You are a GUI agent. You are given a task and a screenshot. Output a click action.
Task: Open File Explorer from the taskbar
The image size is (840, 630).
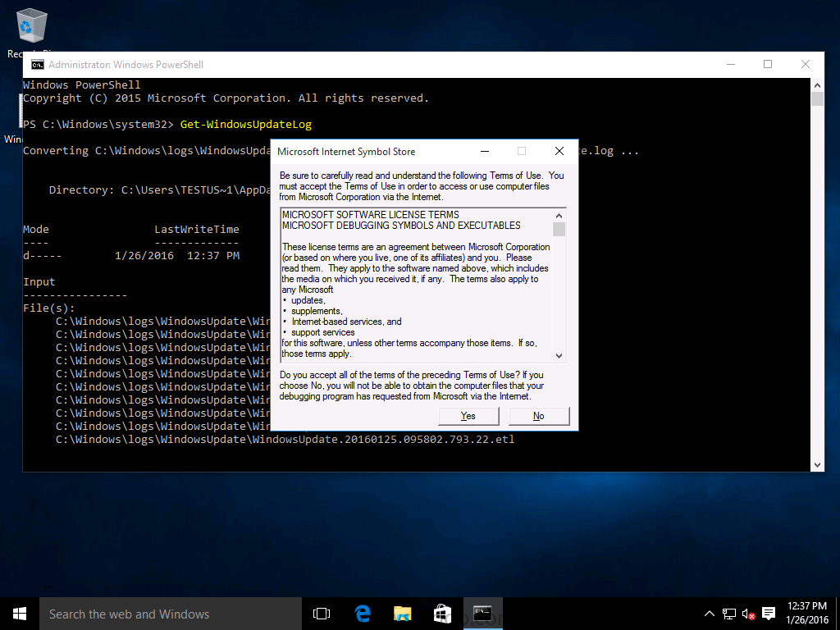click(x=402, y=614)
